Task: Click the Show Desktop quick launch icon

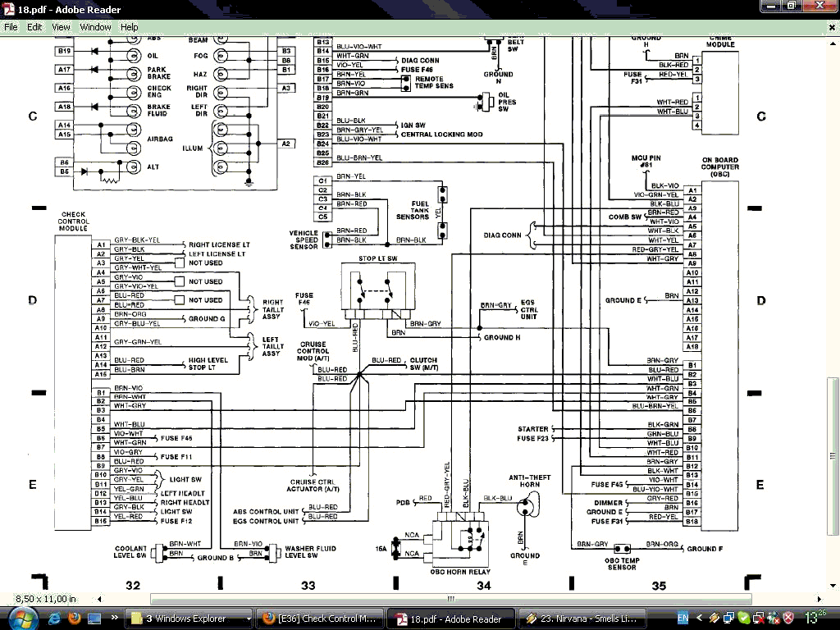Action: pos(94,618)
